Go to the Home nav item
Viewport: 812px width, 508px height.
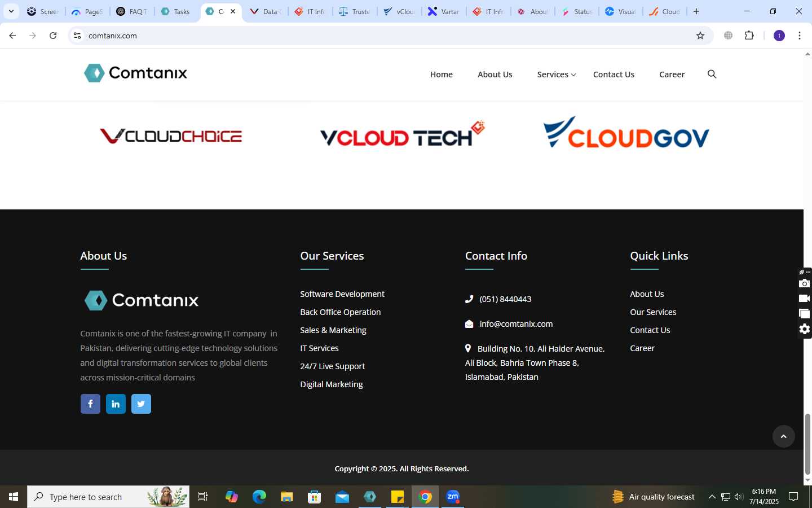click(x=441, y=75)
